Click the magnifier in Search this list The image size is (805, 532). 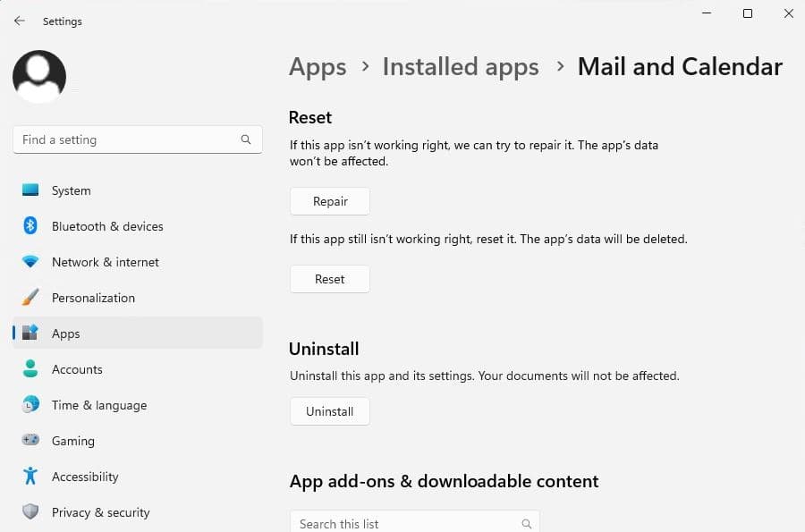(x=527, y=524)
